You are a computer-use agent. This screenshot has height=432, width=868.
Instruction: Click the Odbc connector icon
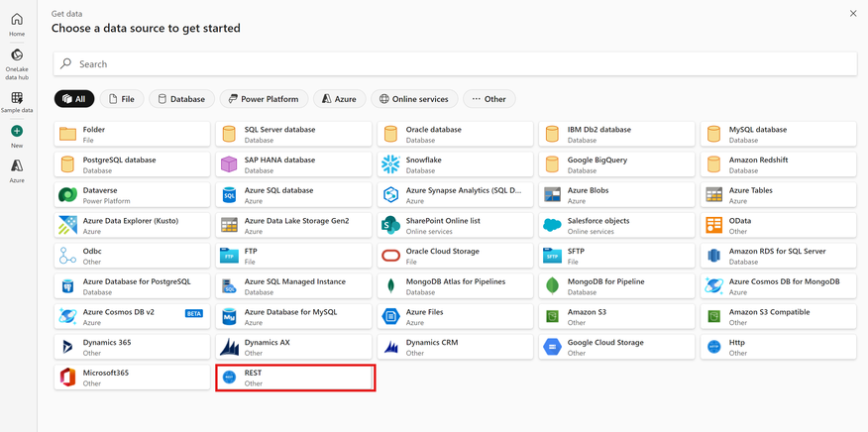(x=67, y=256)
